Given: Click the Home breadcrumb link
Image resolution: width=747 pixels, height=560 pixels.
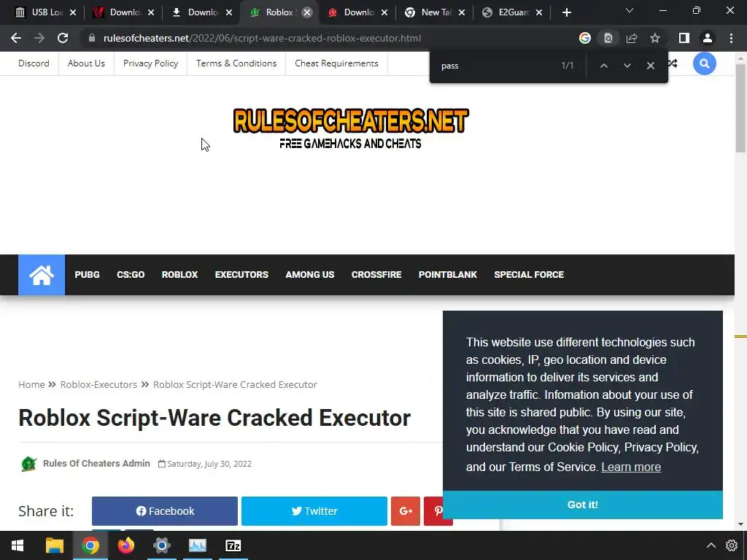Looking at the screenshot, I should [x=31, y=384].
